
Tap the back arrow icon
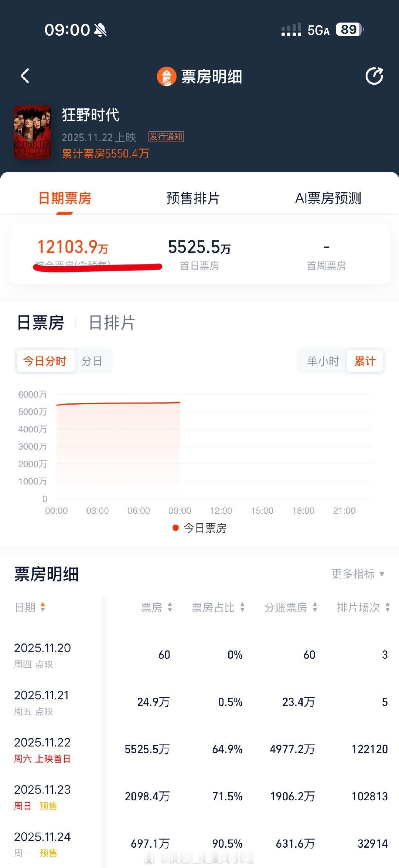point(25,76)
